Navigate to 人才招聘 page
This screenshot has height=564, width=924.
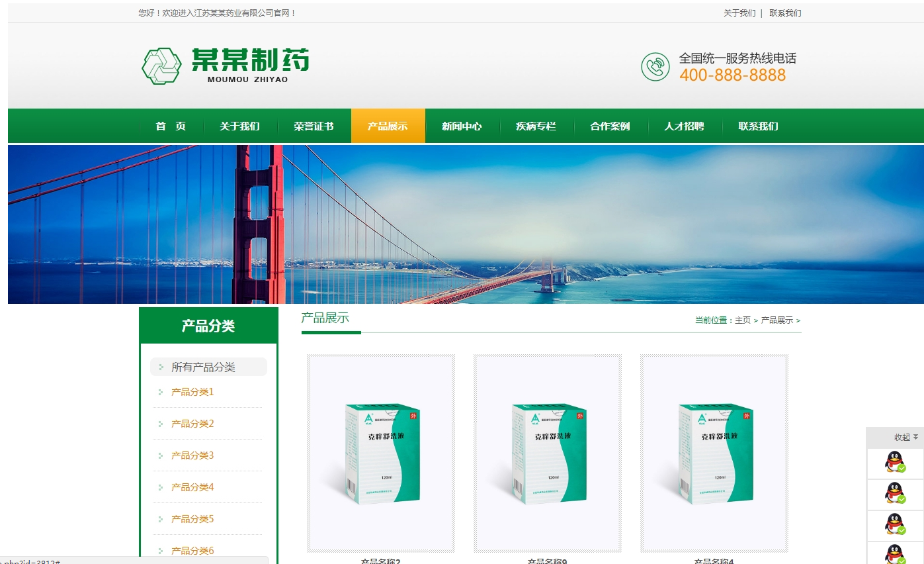coord(684,126)
